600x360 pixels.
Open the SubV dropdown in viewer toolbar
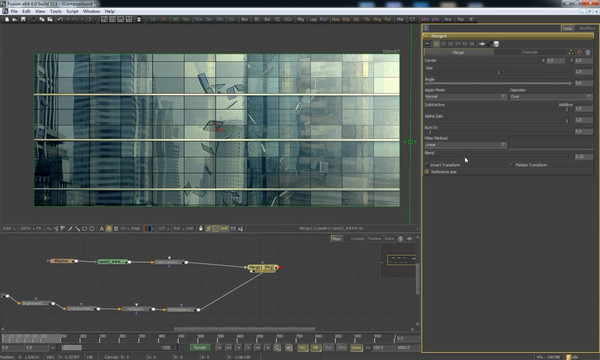pyautogui.click(x=9, y=228)
